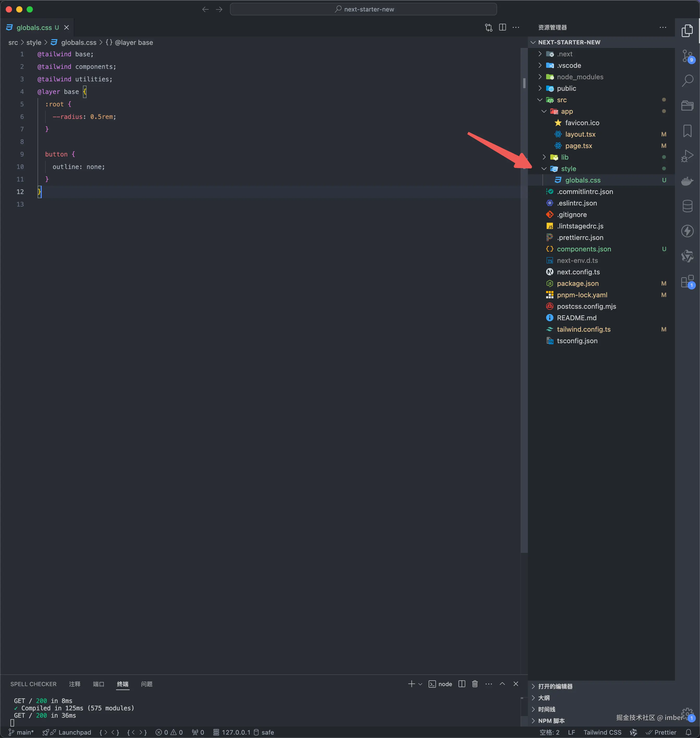Maximize panel size with caret icon
The image size is (700, 738).
click(502, 684)
